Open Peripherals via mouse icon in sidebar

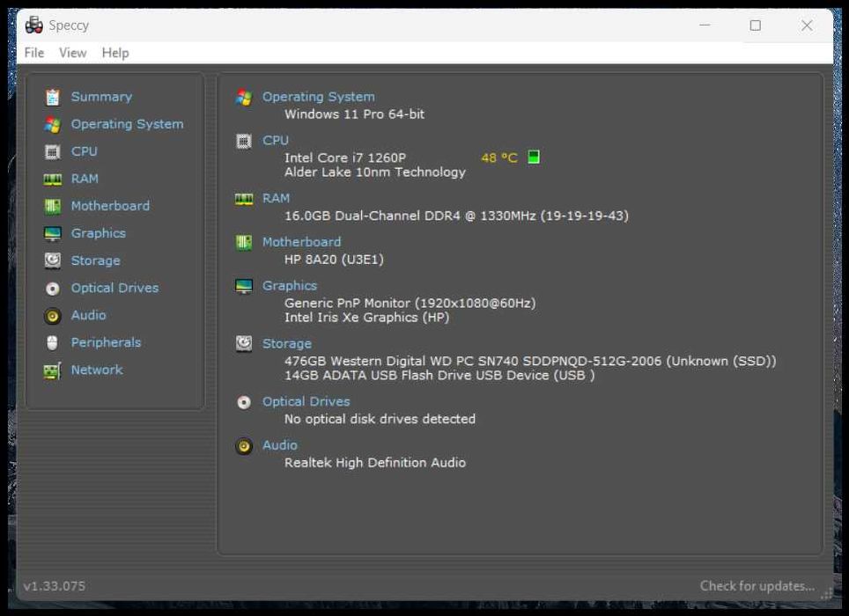pos(53,343)
